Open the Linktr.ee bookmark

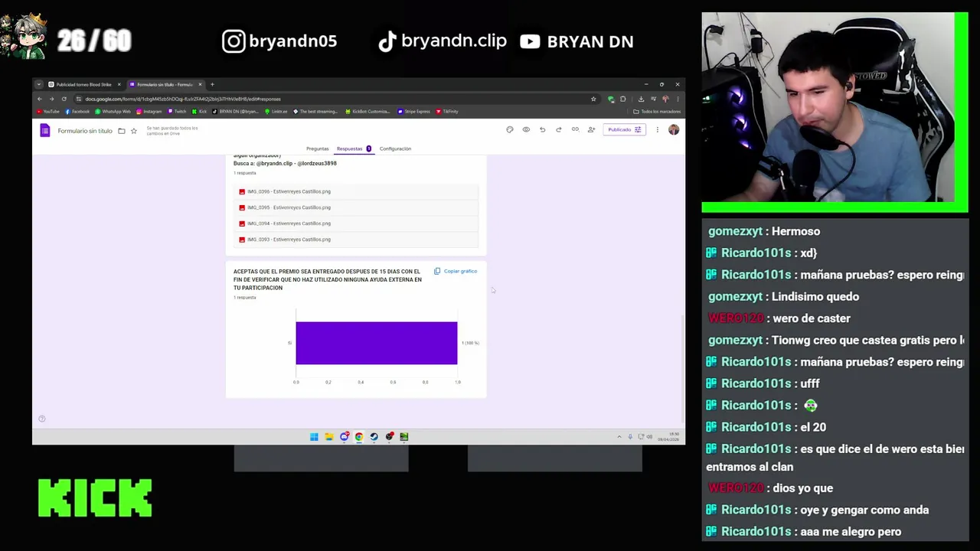pyautogui.click(x=276, y=112)
